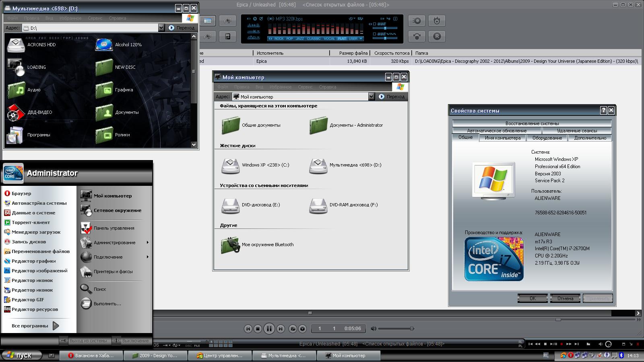
Task: Click the playlist view button in player
Action: [208, 21]
